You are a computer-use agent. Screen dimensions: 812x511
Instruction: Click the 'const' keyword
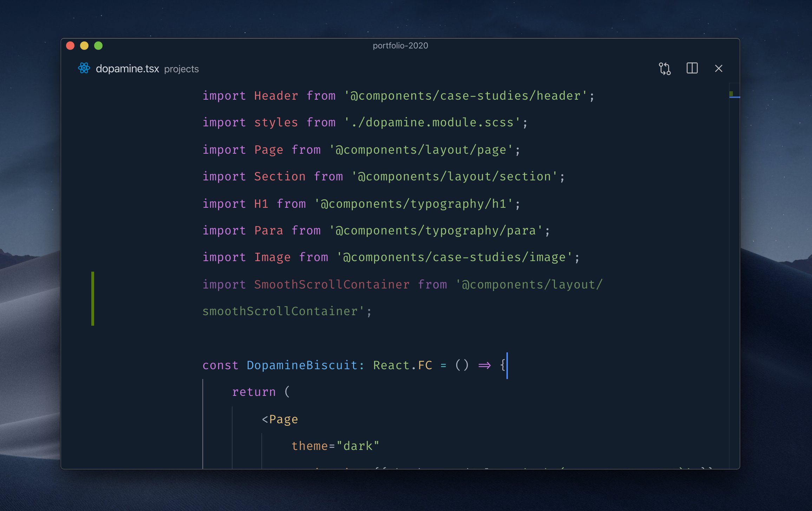221,365
